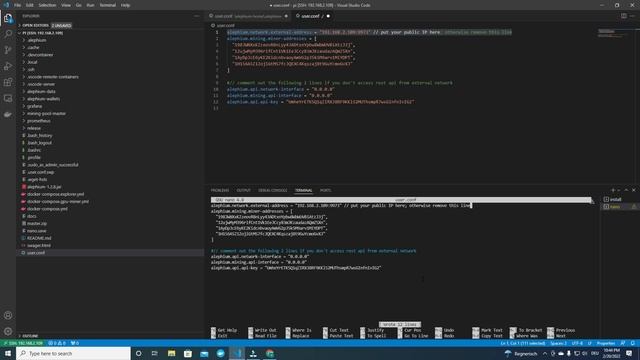640x360 pixels.
Task: Open the Extensions view
Action: click(8, 82)
